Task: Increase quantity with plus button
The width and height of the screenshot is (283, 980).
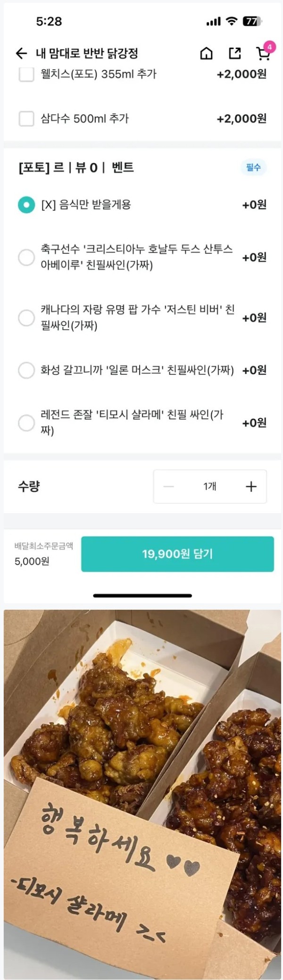Action: point(251,486)
